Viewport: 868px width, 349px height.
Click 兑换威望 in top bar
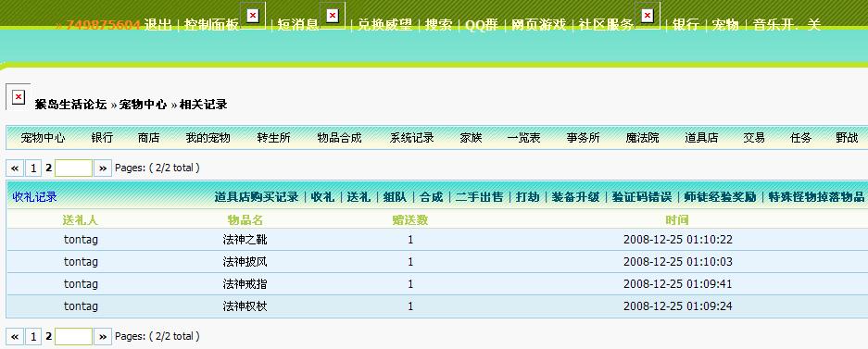click(x=384, y=25)
